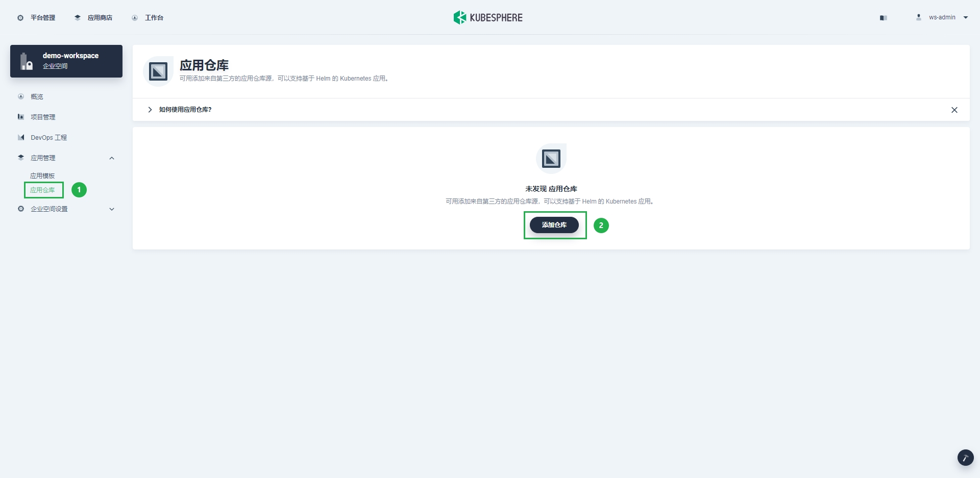980x478 pixels.
Task: Click the 添加仓库 button
Action: tap(554, 225)
